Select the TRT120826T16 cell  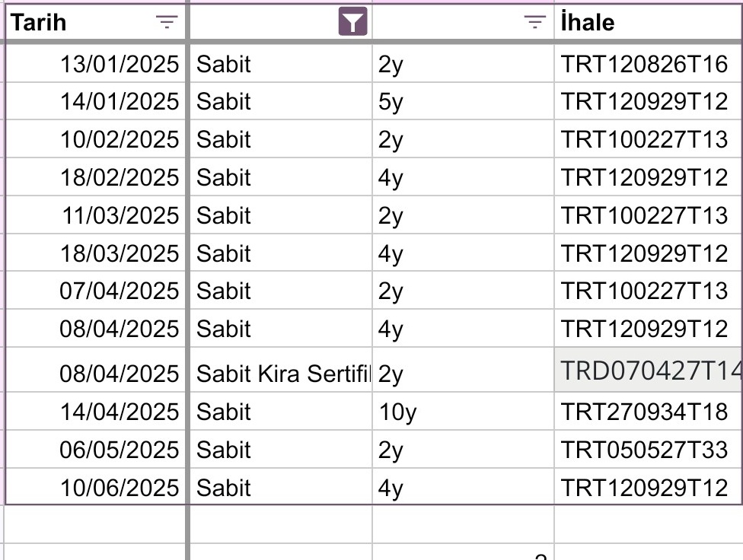(x=649, y=63)
